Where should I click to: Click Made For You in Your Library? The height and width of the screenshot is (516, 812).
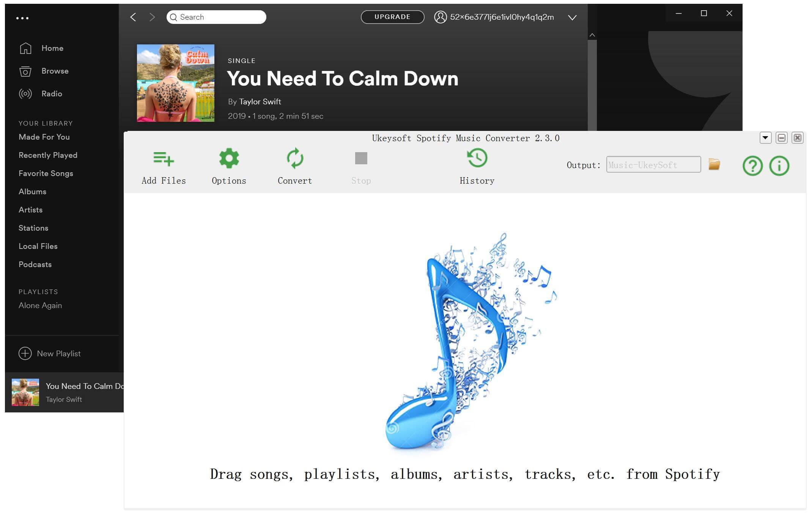click(44, 137)
